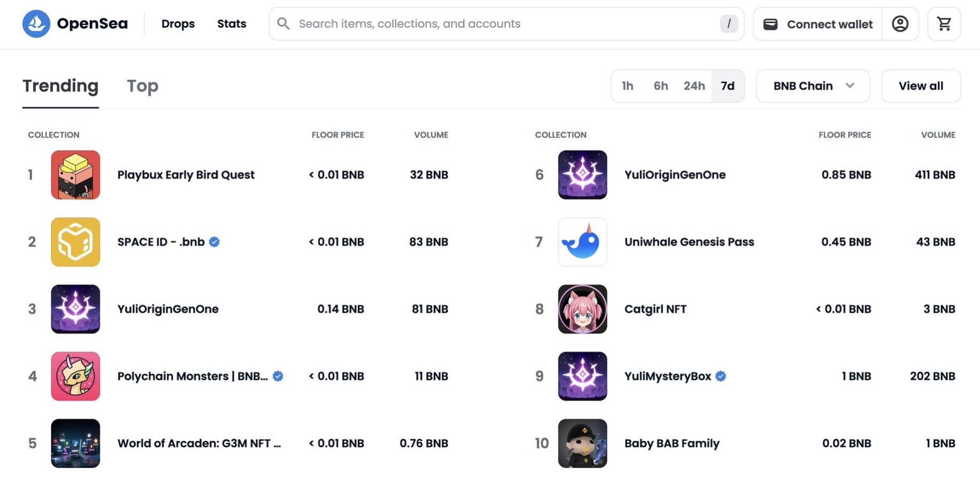Open Playbux Early Bird Quest collection name
This screenshot has width=980, height=477.
[x=186, y=175]
